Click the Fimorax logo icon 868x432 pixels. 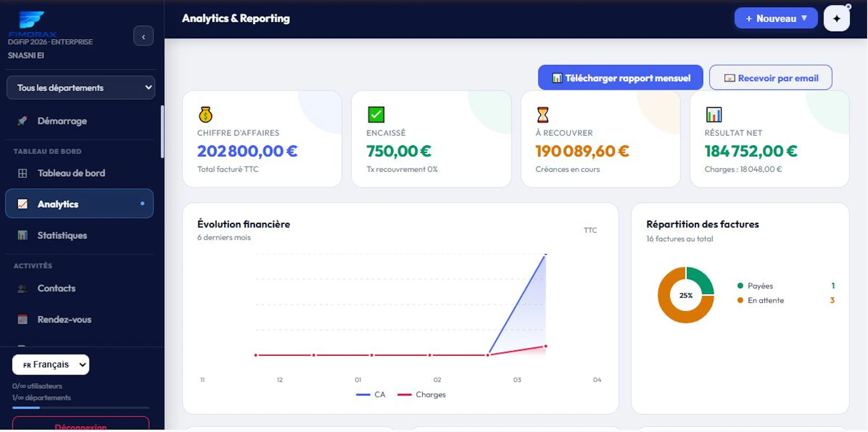[x=31, y=20]
